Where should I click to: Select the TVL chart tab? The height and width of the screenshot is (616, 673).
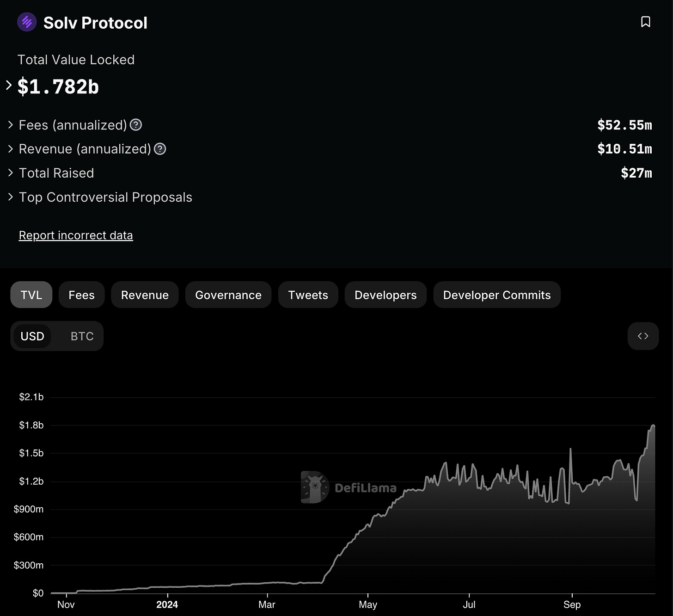[31, 295]
